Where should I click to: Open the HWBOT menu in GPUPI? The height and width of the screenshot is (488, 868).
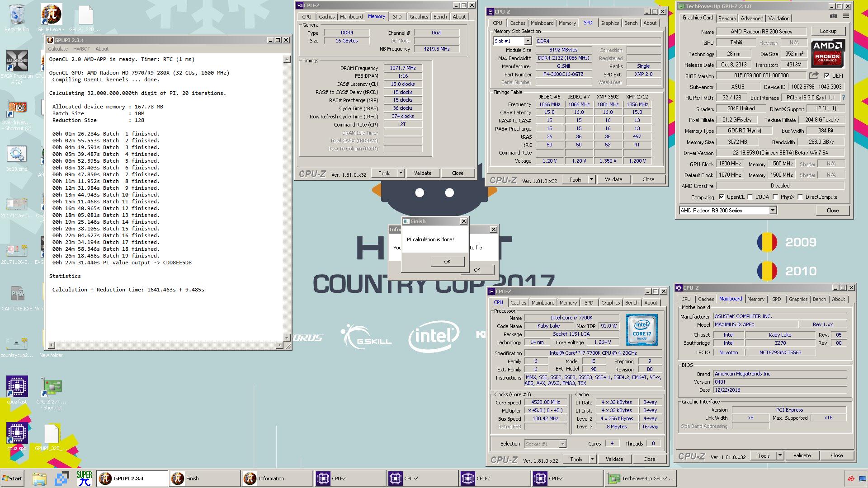click(x=81, y=49)
